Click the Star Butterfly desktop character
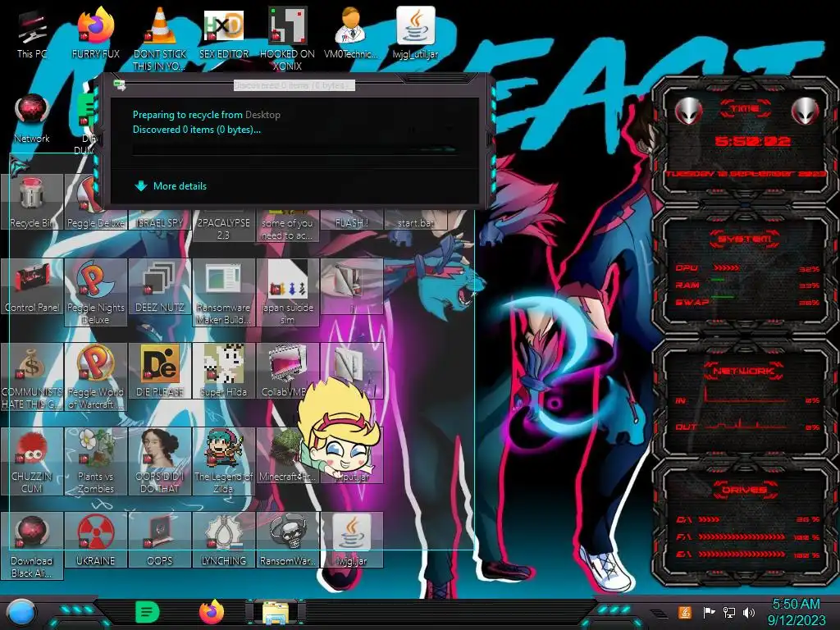This screenshot has height=630, width=840. pos(339,427)
